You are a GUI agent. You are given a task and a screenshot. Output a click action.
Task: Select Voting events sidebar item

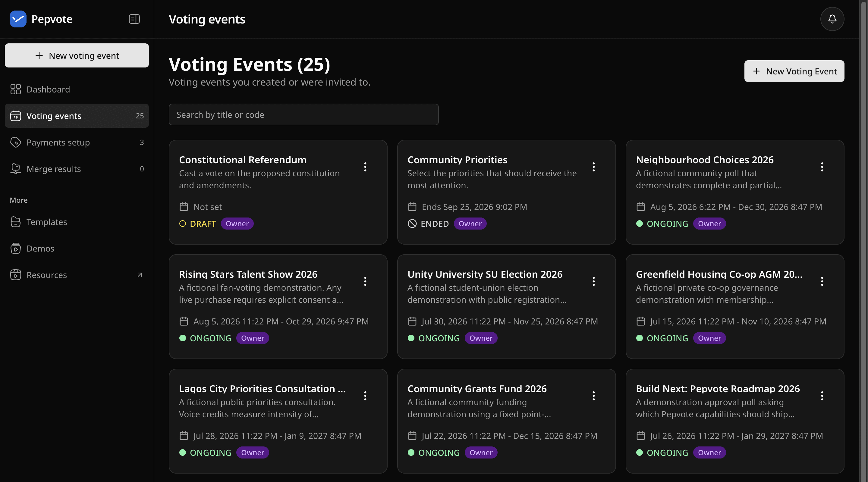pos(77,116)
